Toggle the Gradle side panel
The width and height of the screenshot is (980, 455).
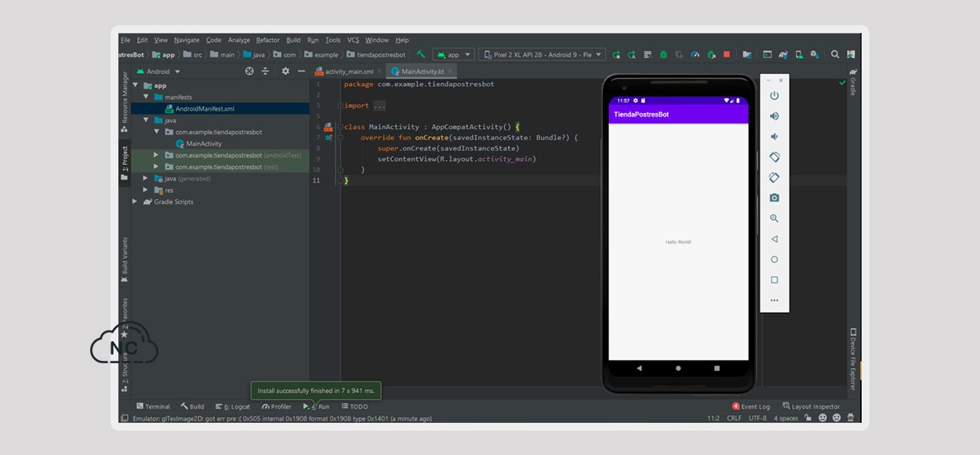[x=853, y=82]
